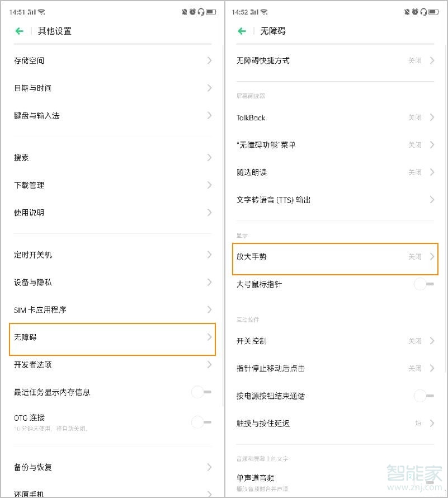Tap Wi-Fi icon in right status bar
The height and width of the screenshot is (498, 448).
[264, 12]
